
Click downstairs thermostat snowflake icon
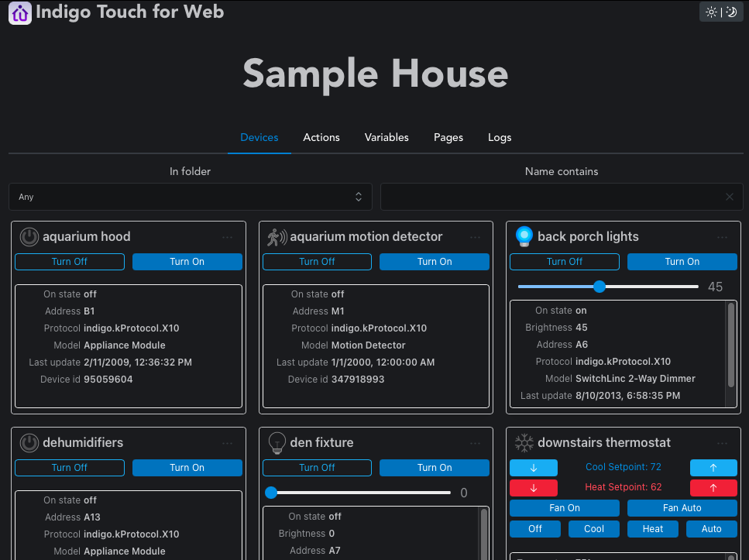(524, 443)
